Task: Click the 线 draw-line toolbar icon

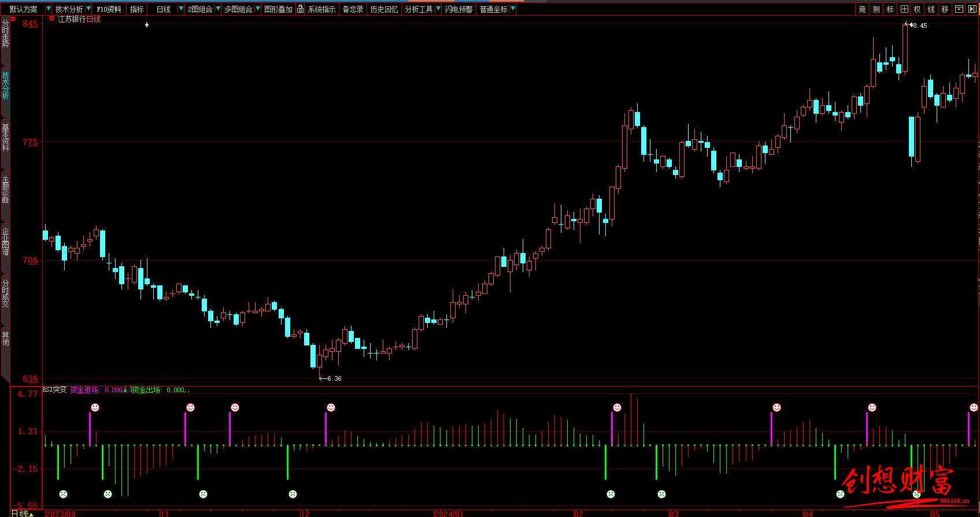Action: coord(931,9)
